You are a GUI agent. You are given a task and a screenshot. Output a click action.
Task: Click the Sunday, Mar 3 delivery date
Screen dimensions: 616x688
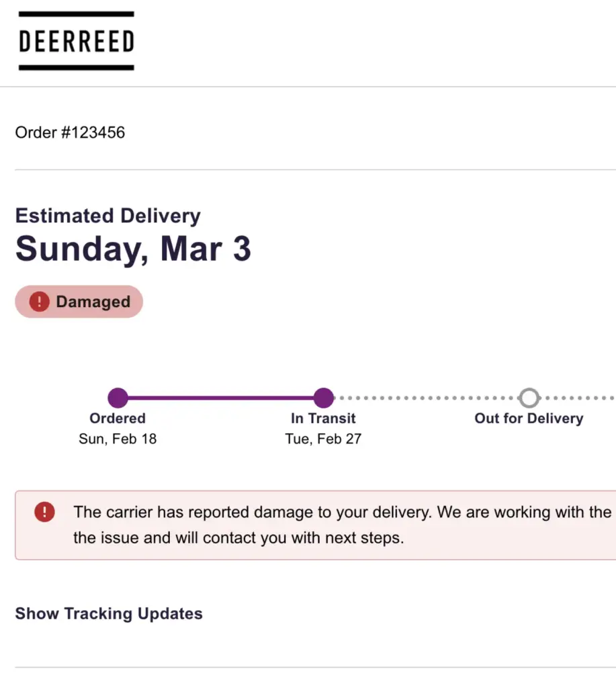pos(133,249)
